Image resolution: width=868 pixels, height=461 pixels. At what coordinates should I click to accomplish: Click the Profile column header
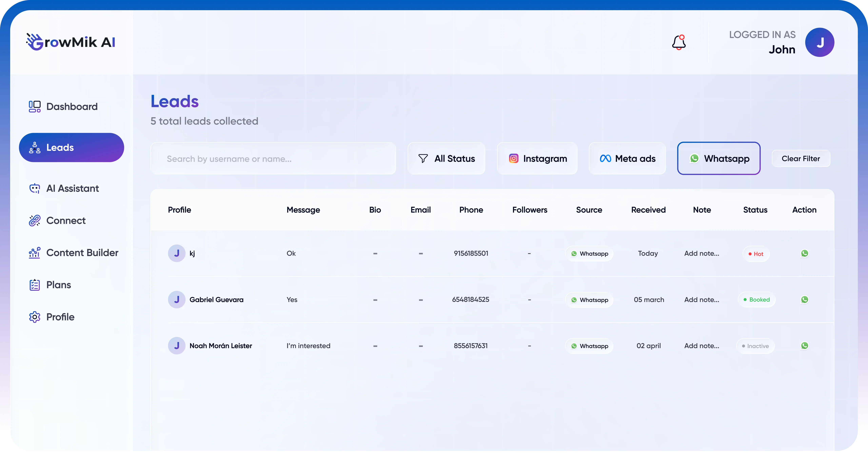pos(179,210)
